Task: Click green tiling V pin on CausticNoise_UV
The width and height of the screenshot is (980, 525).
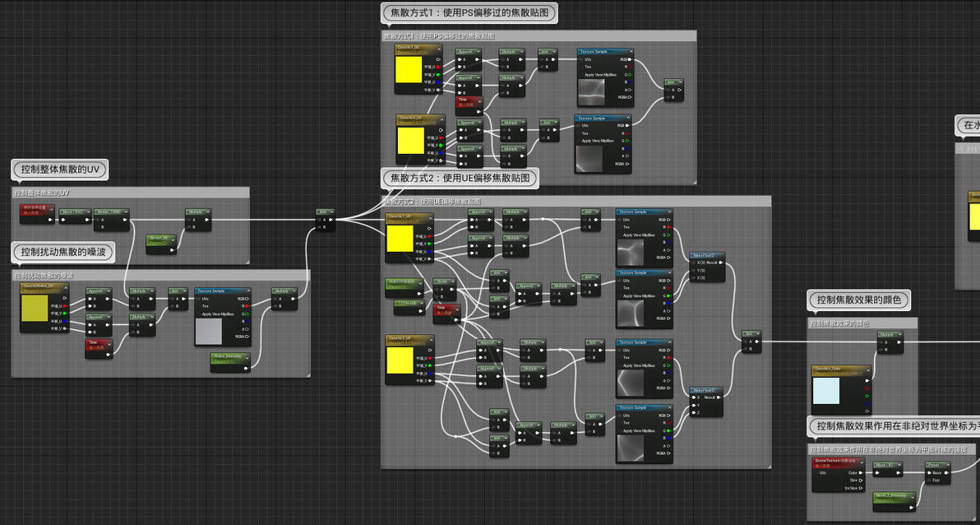Action: click(64, 314)
